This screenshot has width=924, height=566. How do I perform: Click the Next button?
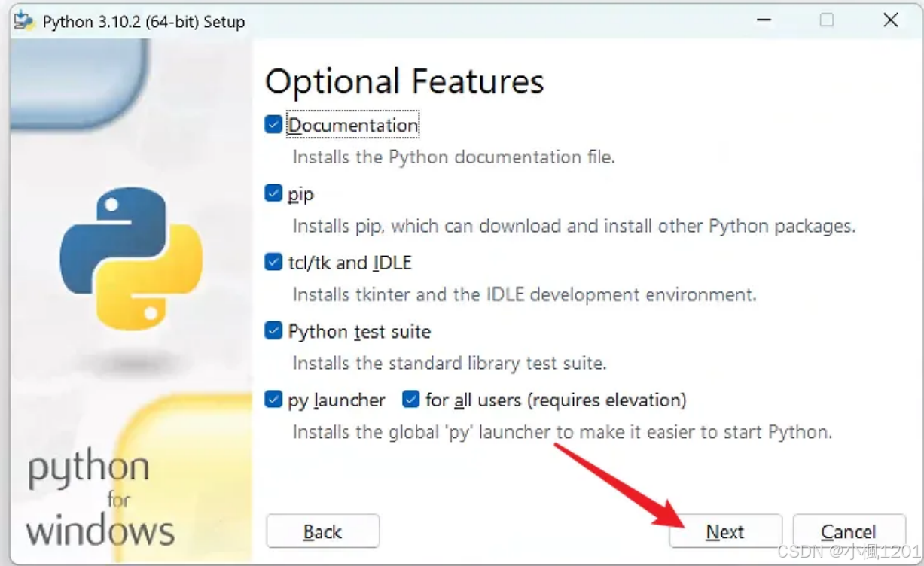[725, 531]
